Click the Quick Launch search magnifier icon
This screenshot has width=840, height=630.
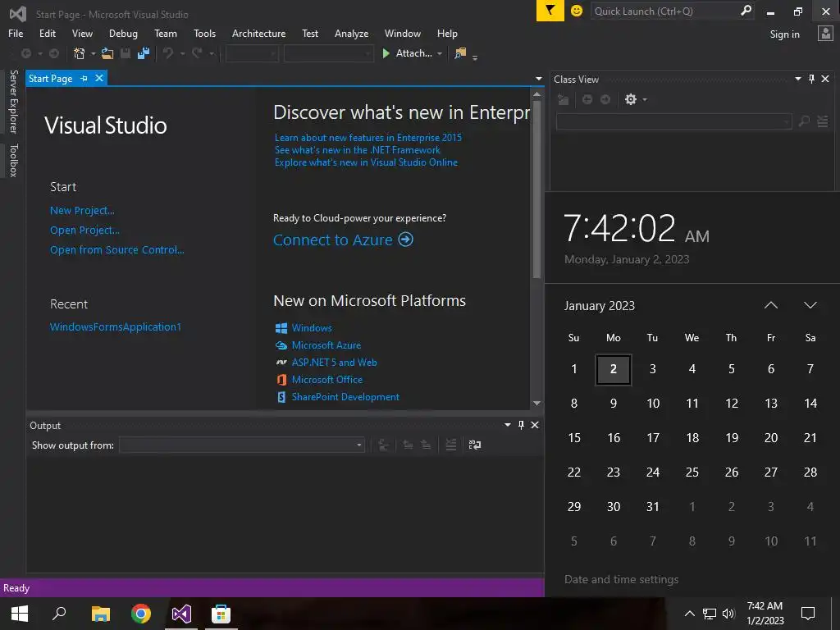tap(746, 11)
